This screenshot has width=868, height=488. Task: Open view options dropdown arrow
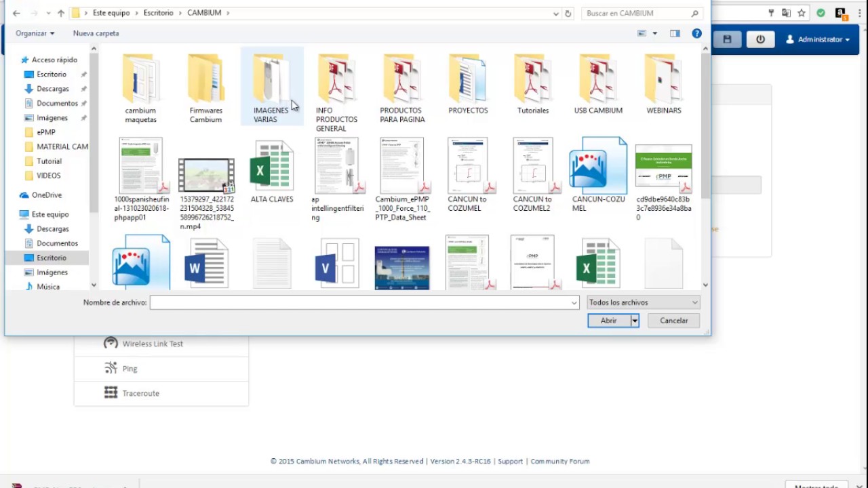click(655, 33)
